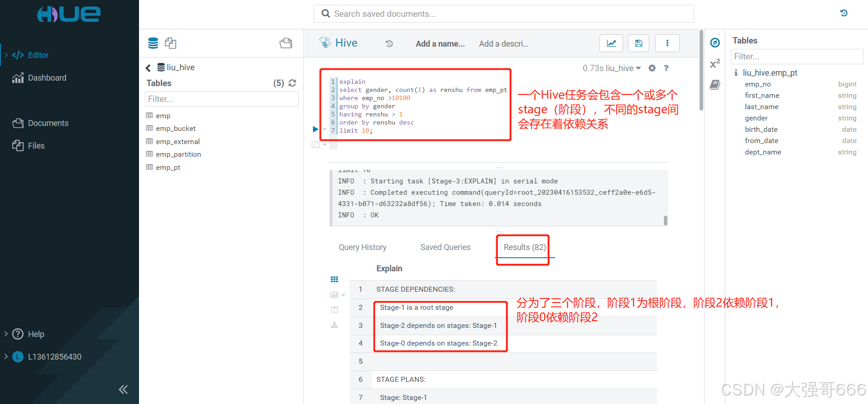Expand the L13612856430 user menu
Screen dimensions: 868x404
coord(54,357)
